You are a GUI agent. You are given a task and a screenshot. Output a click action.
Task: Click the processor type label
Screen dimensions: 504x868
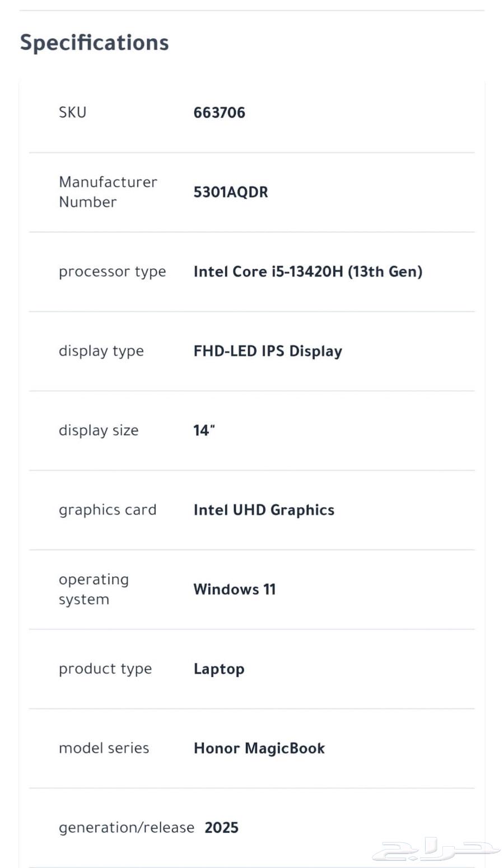point(112,272)
